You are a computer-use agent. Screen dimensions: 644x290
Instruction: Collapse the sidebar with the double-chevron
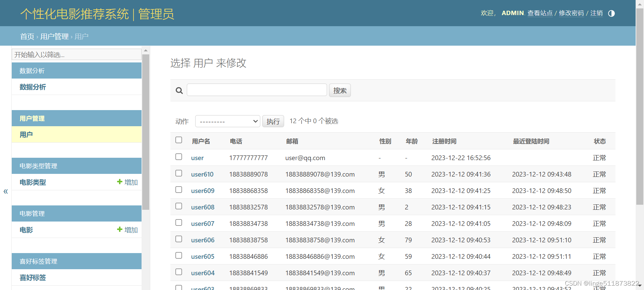(x=5, y=191)
